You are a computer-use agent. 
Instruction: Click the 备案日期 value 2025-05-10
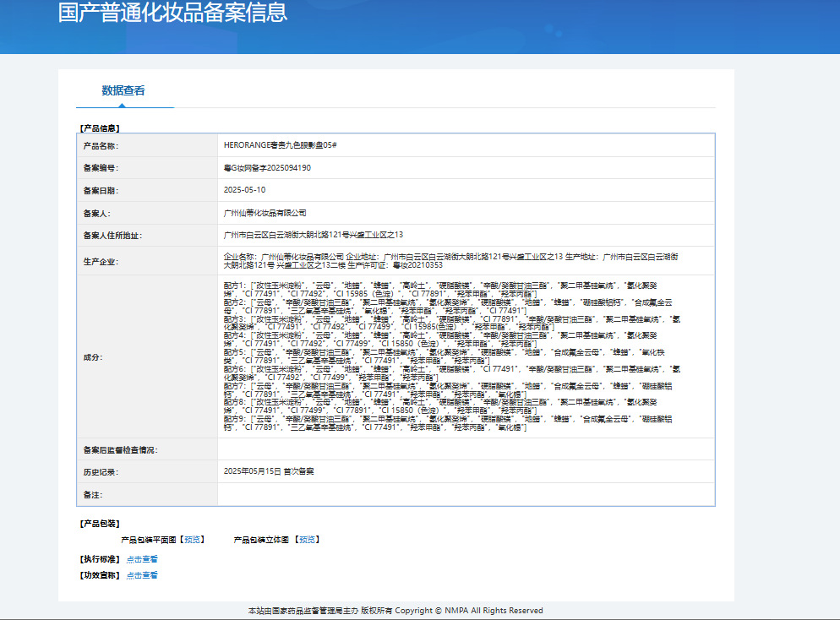[x=245, y=190]
